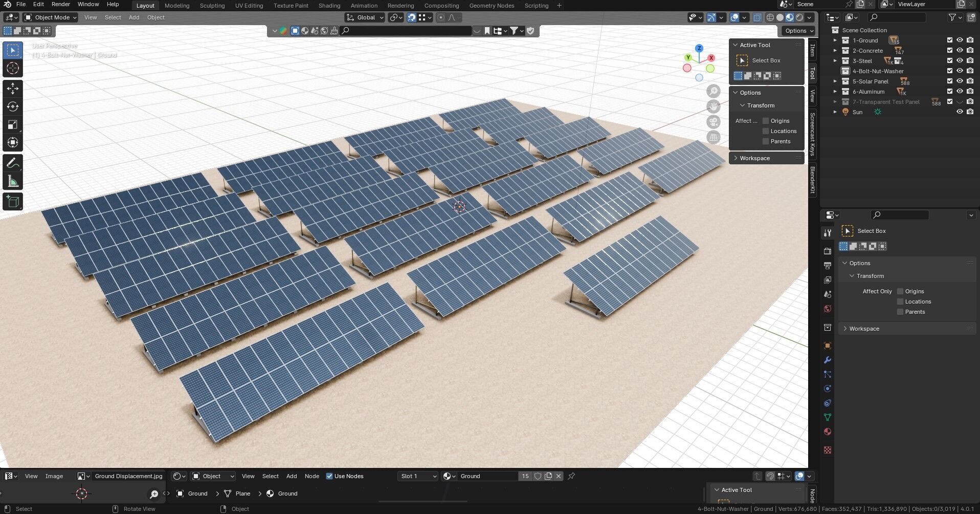Click the properties editor search field
Screen dimensions: 980x514
point(900,215)
